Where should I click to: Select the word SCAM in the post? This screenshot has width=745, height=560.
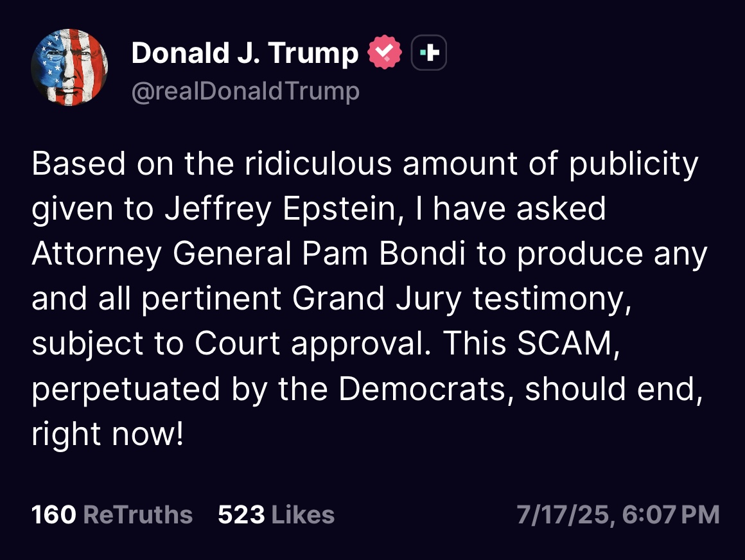565,343
